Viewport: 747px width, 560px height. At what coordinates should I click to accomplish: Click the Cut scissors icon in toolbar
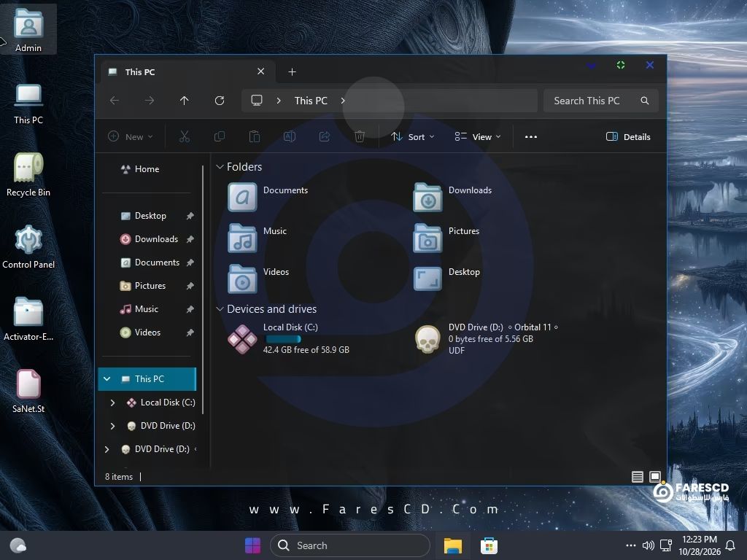[x=185, y=136]
